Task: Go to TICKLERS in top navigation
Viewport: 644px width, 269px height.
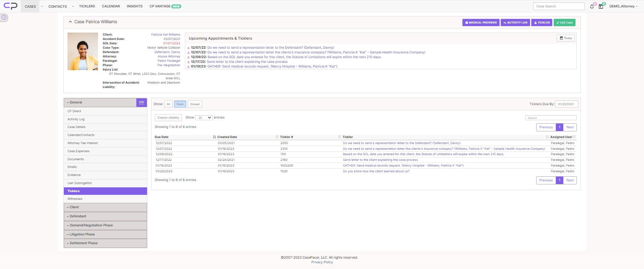Action: pos(87,6)
